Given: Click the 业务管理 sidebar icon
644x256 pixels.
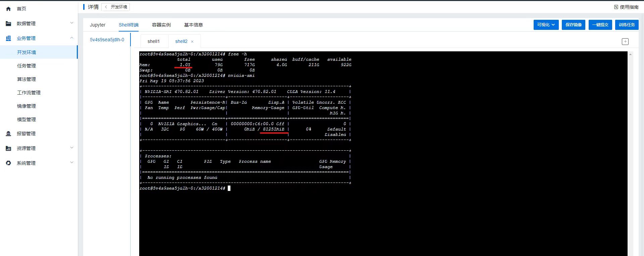Looking at the screenshot, I should pos(8,38).
